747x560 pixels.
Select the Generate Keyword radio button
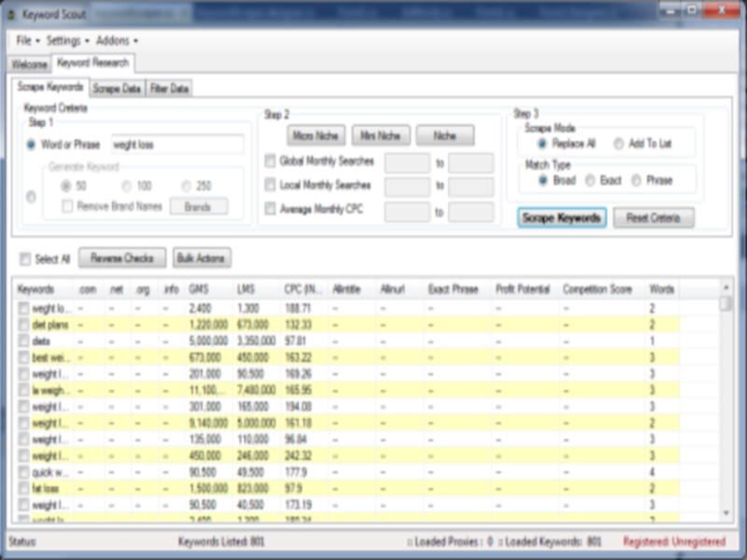click(x=31, y=196)
